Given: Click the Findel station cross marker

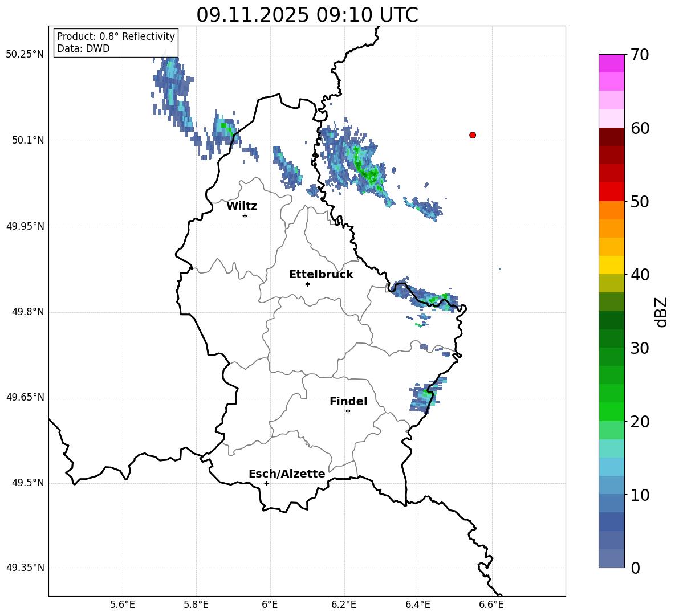Looking at the screenshot, I should pos(348,411).
